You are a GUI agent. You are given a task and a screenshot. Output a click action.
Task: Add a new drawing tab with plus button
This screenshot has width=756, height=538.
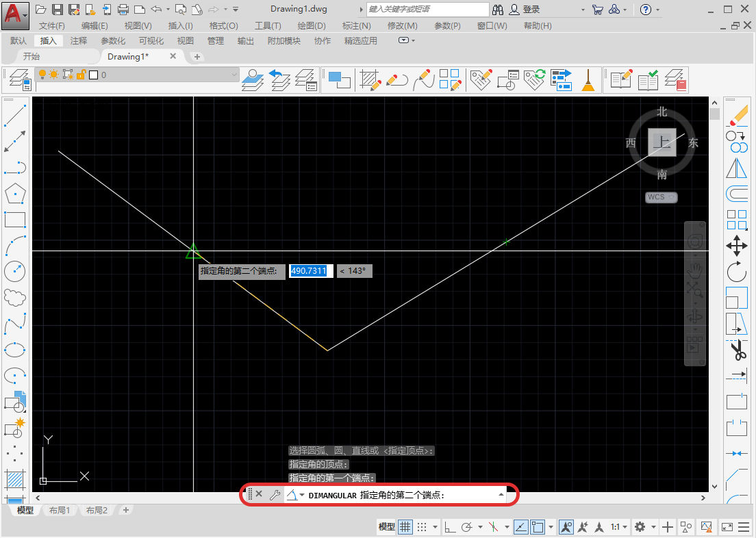coord(197,56)
